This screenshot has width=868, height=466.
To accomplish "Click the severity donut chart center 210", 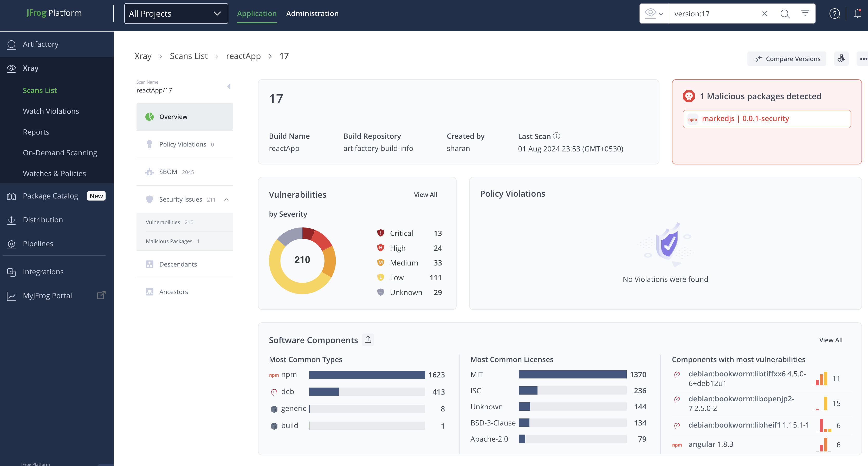I will (302, 259).
